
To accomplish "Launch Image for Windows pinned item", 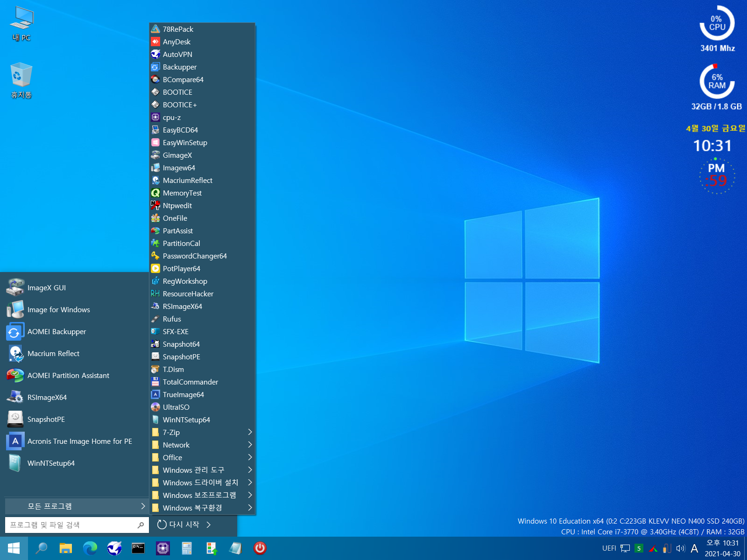I will click(75, 310).
